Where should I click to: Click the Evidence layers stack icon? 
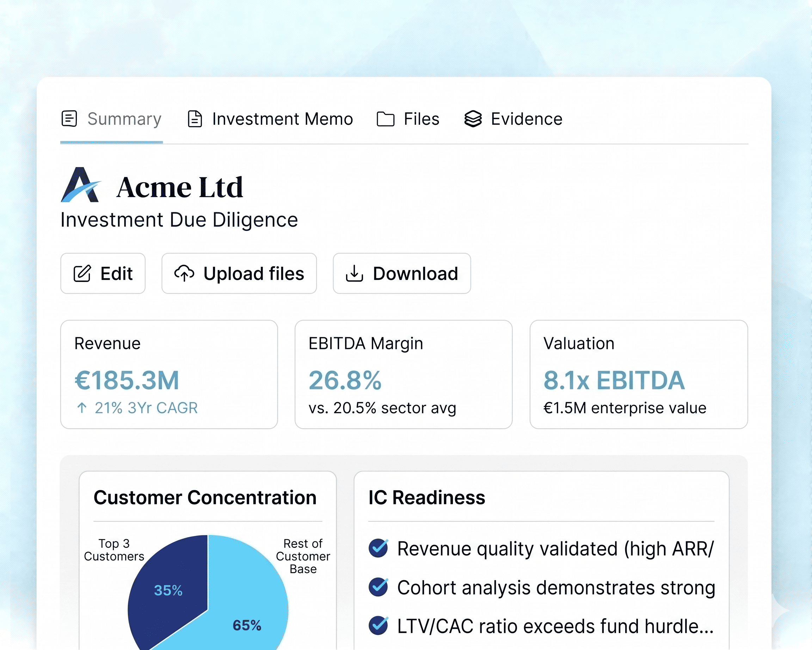click(x=473, y=119)
